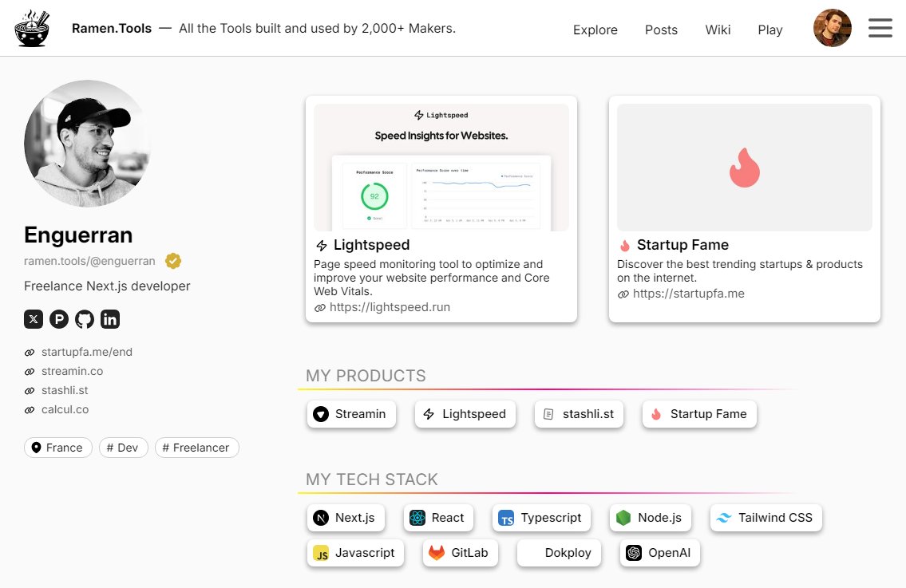This screenshot has height=588, width=906.
Task: Click the bolt icon beside Lightspeed card title
Action: [x=321, y=246]
